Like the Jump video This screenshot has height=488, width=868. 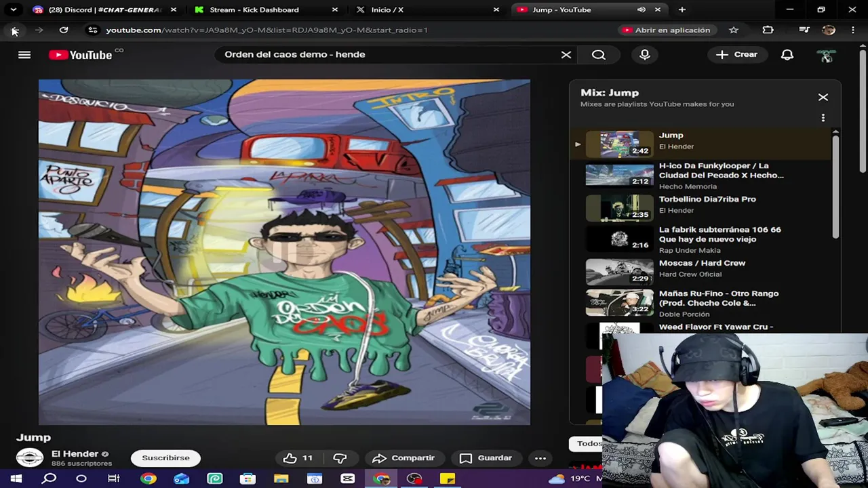(x=298, y=458)
